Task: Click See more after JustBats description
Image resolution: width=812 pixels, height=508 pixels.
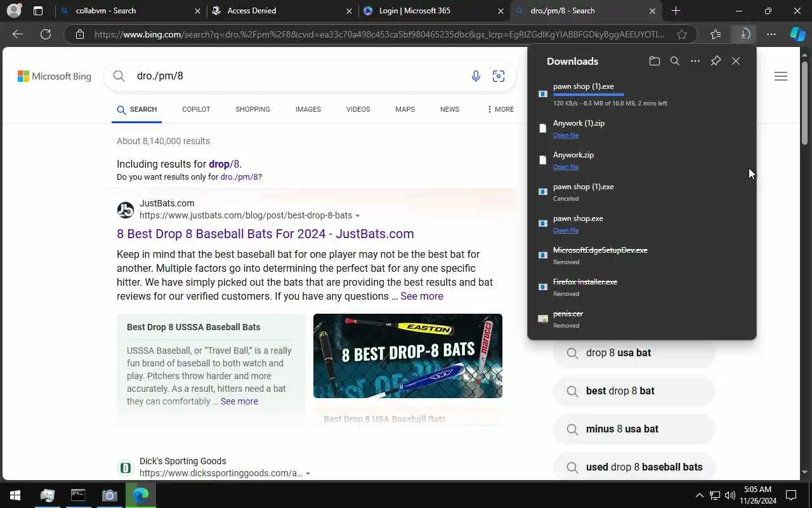Action: [422, 296]
